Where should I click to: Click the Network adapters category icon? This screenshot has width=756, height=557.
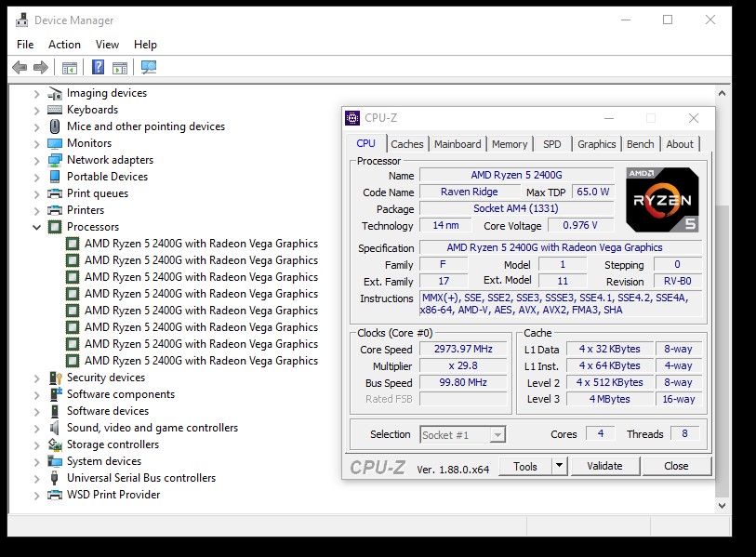tap(55, 160)
